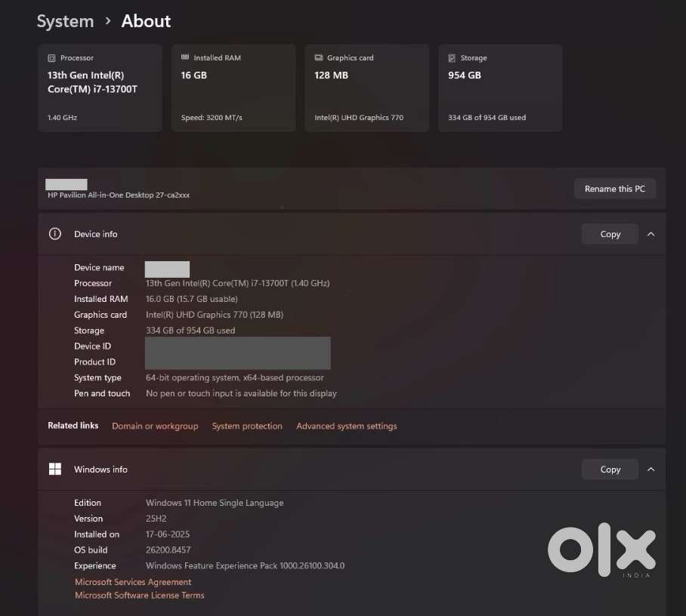The image size is (686, 616).
Task: Click the '25H2' version value
Action: click(x=156, y=519)
